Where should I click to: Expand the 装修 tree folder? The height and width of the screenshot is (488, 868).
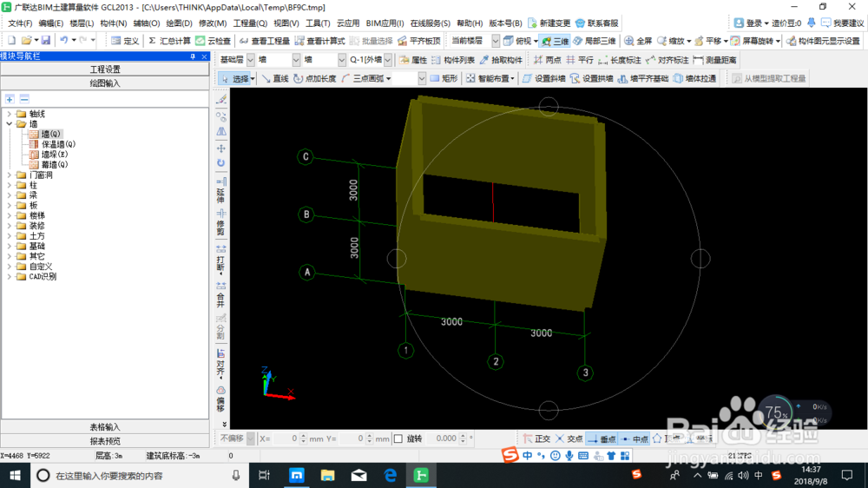coord(10,226)
